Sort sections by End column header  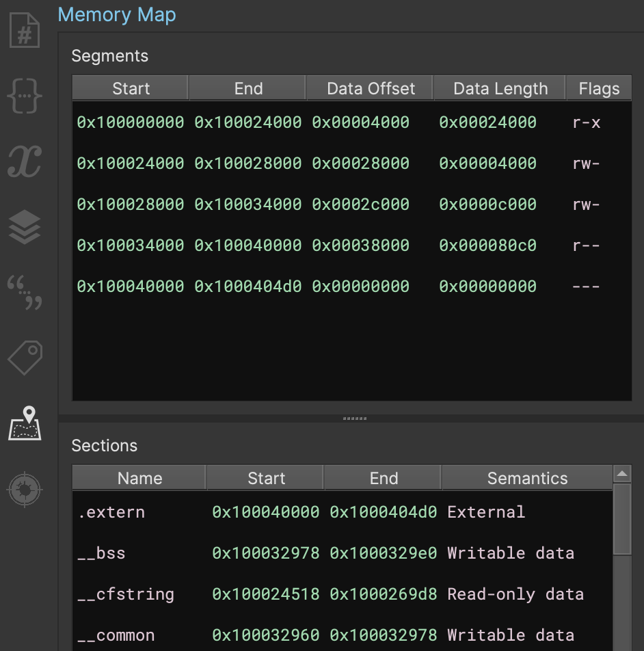(384, 478)
